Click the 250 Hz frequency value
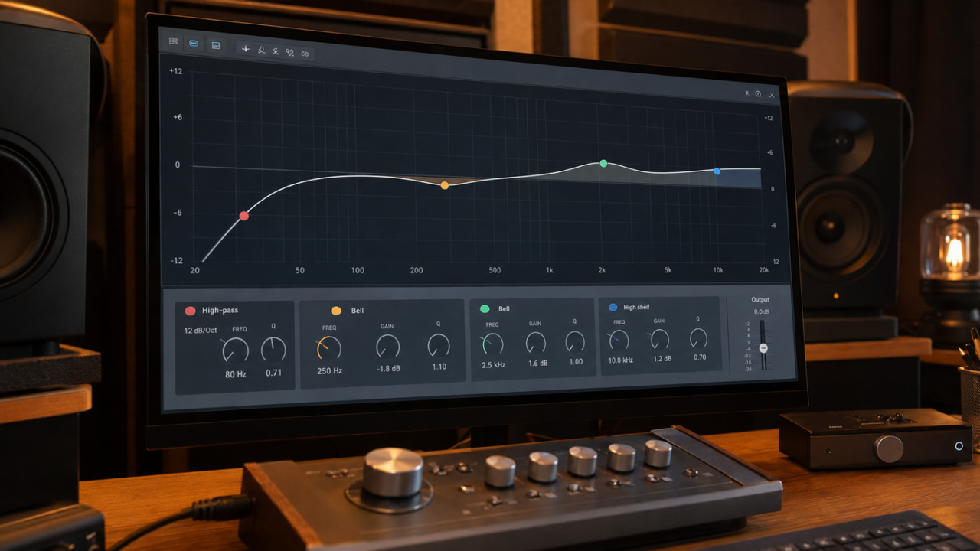This screenshot has width=980, height=551. [x=329, y=370]
